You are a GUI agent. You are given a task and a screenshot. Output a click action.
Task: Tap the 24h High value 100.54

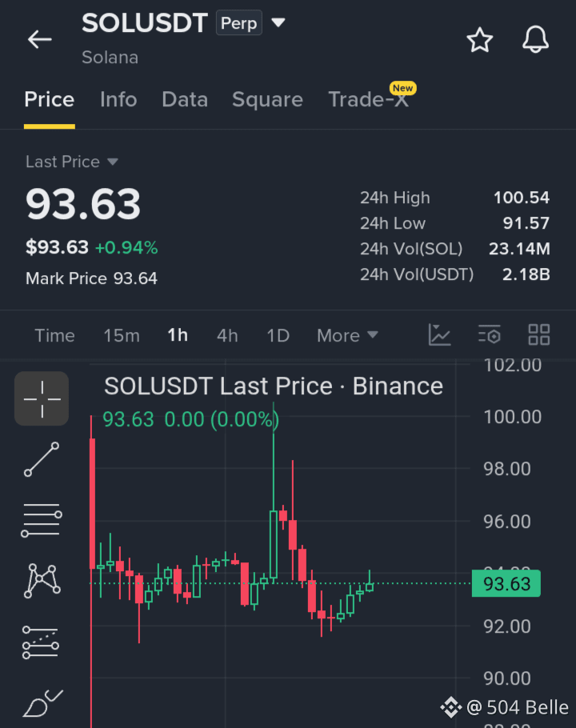click(x=522, y=198)
